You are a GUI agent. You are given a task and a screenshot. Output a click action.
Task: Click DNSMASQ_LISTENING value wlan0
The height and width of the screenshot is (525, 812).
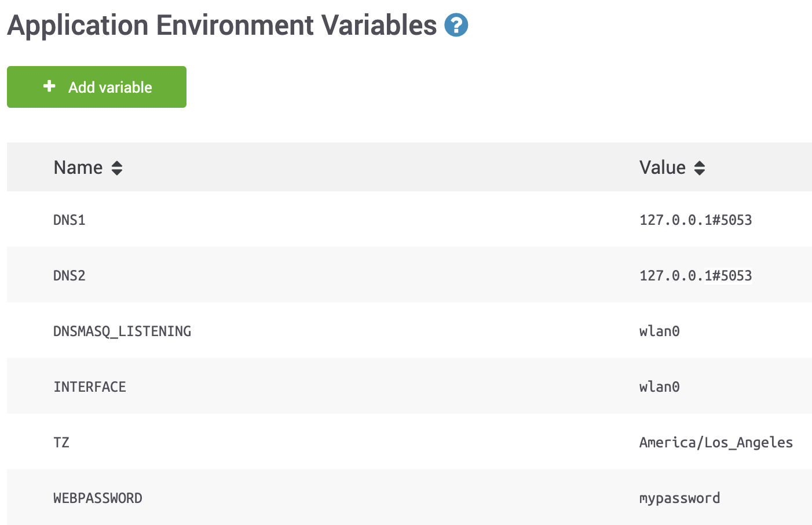click(x=659, y=331)
